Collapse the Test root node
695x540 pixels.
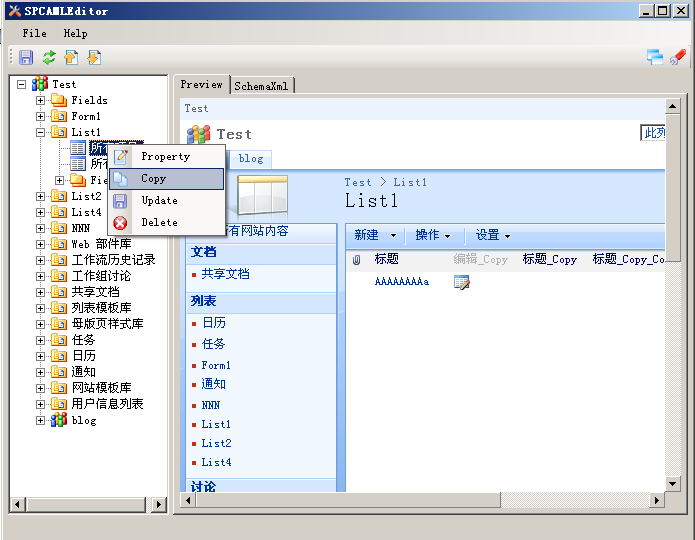[21, 84]
